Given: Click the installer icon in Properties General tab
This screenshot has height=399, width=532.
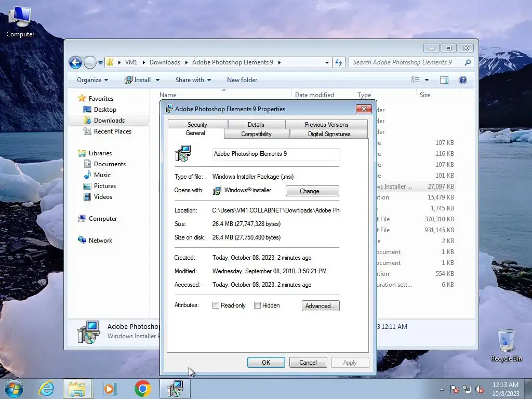Looking at the screenshot, I should [x=183, y=153].
